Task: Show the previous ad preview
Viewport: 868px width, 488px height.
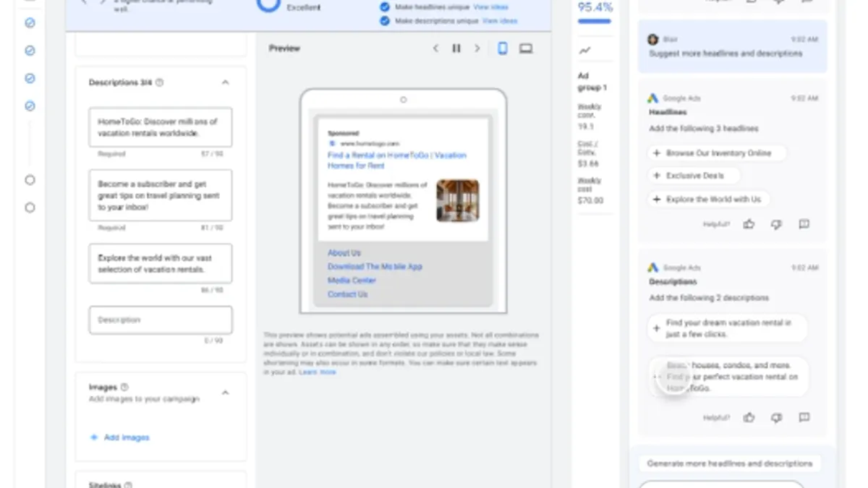Action: click(435, 48)
